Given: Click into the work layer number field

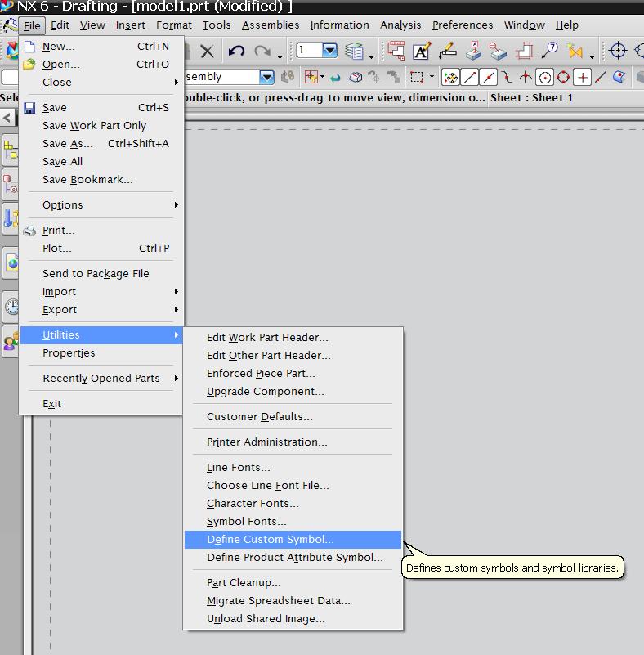Looking at the screenshot, I should click(x=310, y=51).
